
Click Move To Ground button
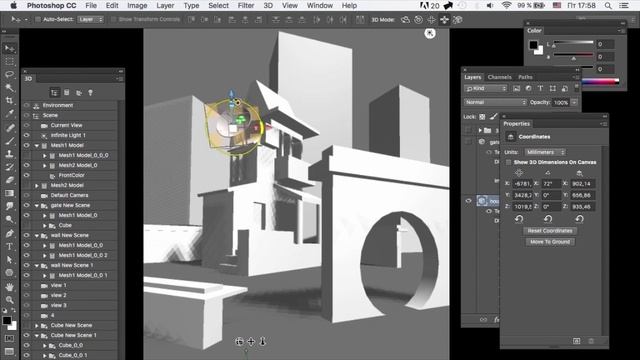tap(550, 242)
